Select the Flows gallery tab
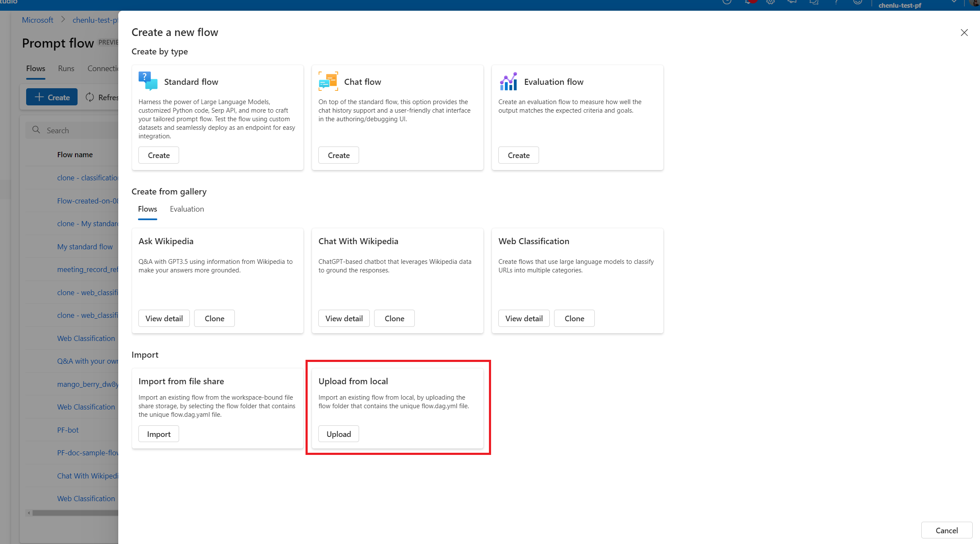Screen dimensions: 980x544 (147, 209)
